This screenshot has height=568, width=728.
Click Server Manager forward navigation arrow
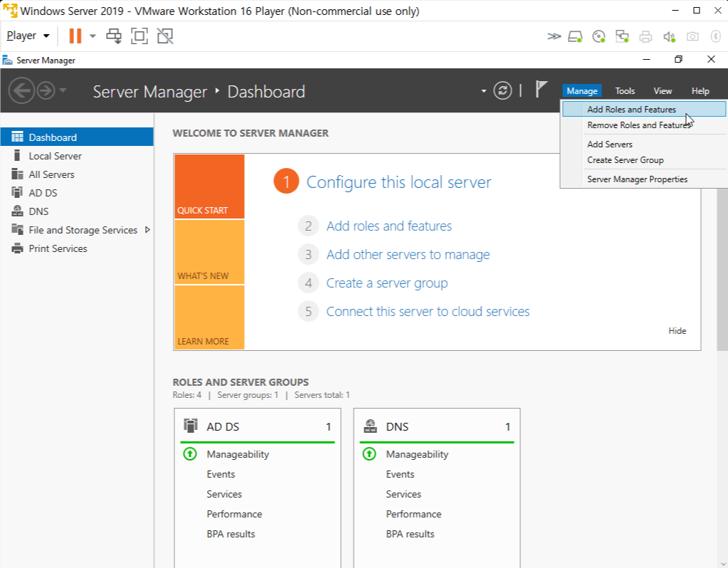46,90
